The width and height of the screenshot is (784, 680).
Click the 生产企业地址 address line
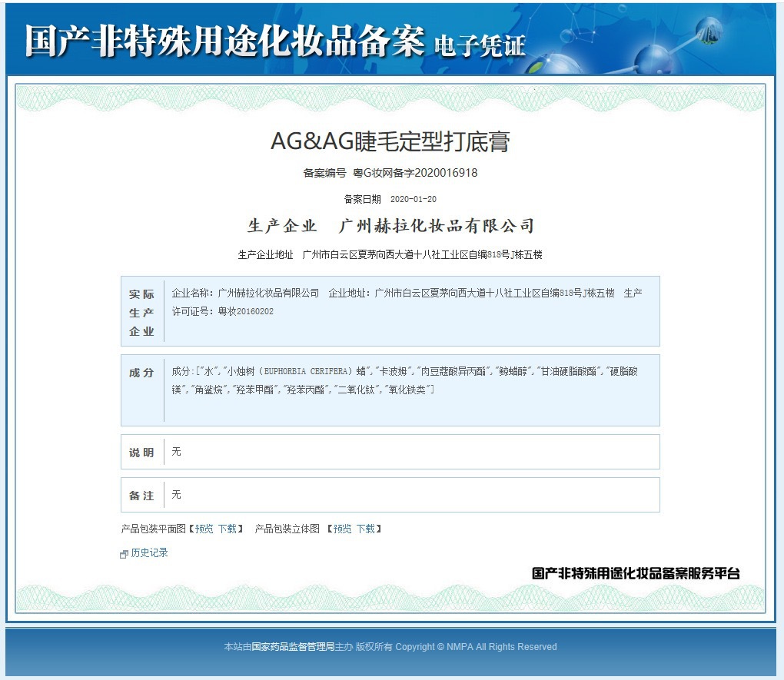[390, 254]
